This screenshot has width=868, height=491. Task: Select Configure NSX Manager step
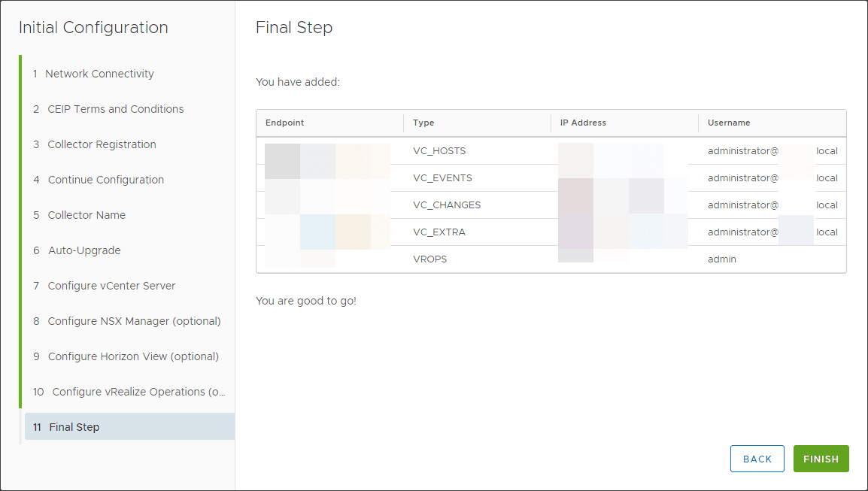(x=134, y=321)
